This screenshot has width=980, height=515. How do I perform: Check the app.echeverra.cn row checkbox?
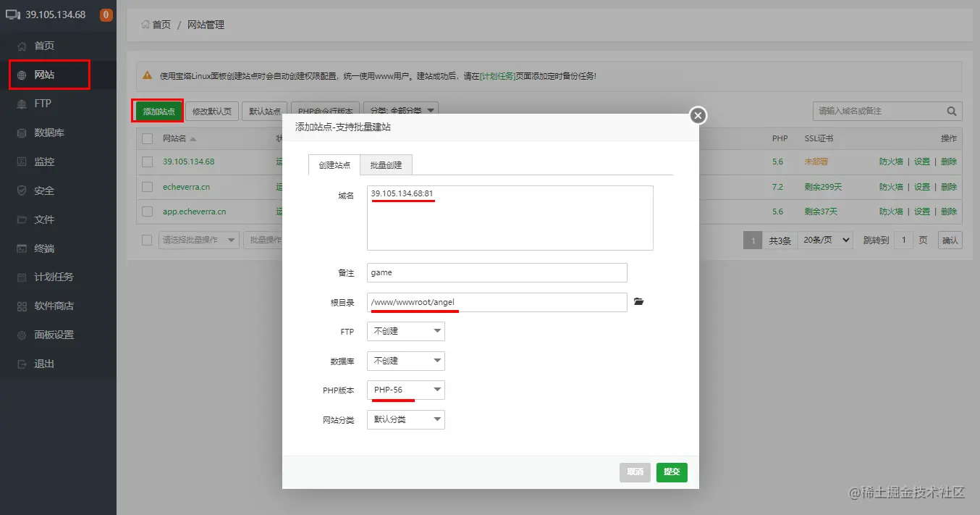(148, 212)
